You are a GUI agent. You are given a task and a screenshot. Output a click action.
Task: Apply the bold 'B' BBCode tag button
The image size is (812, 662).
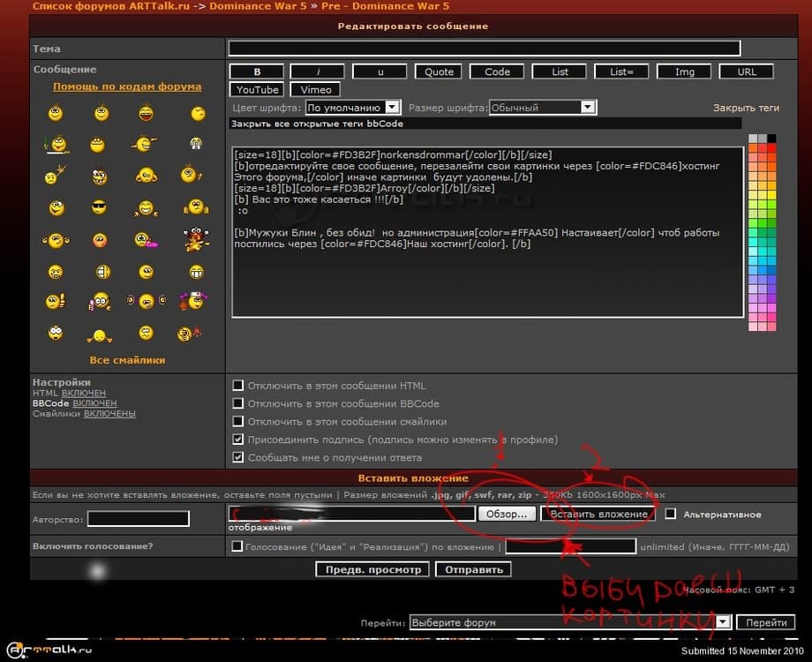coord(257,71)
